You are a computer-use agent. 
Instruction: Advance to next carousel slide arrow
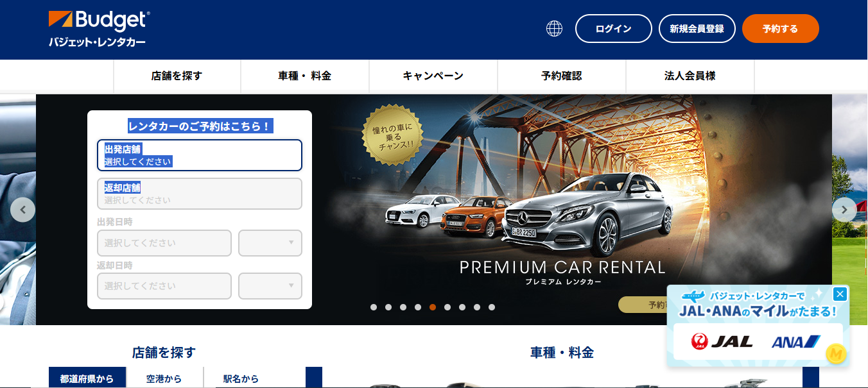(x=844, y=210)
